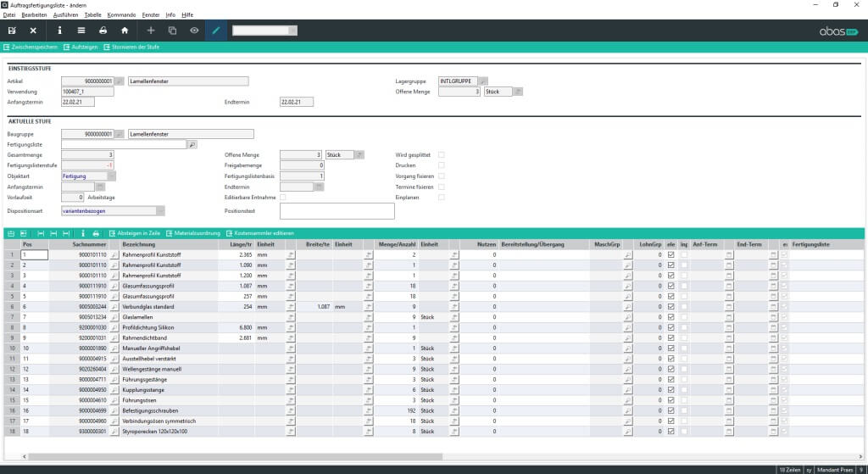This screenshot has width=868, height=474.
Task: Open the Offene Menge 'Stück' unit dropdown in Einstiegsstufe
Action: tap(518, 92)
